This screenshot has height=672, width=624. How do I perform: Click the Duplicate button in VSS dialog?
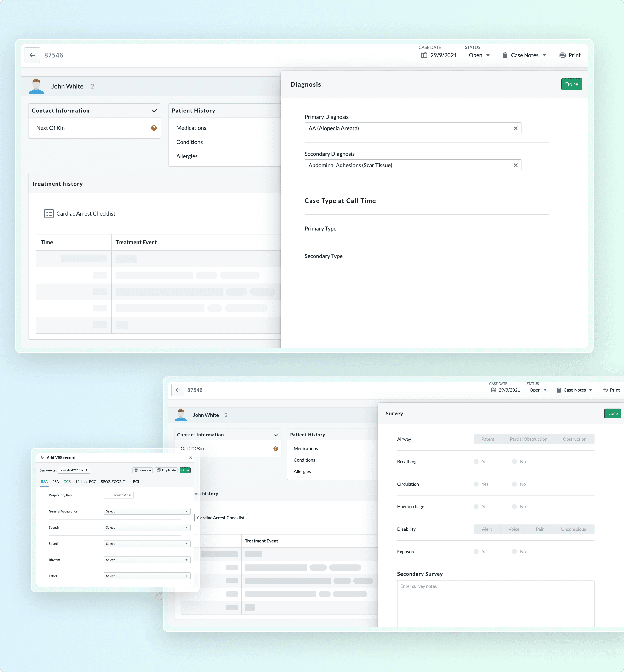[166, 470]
